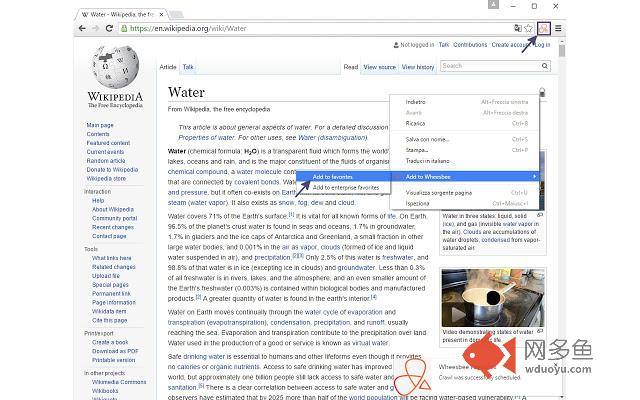Choose Salva con nome from context menu
This screenshot has height=400, width=640.
427,139
